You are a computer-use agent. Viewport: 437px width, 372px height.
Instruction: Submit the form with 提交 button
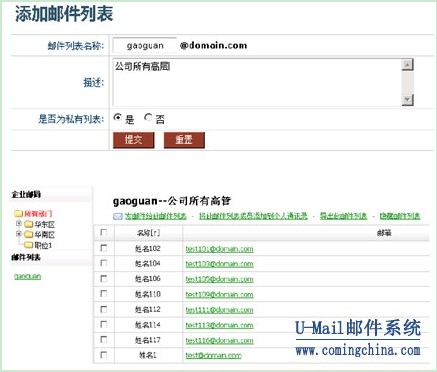pos(133,140)
